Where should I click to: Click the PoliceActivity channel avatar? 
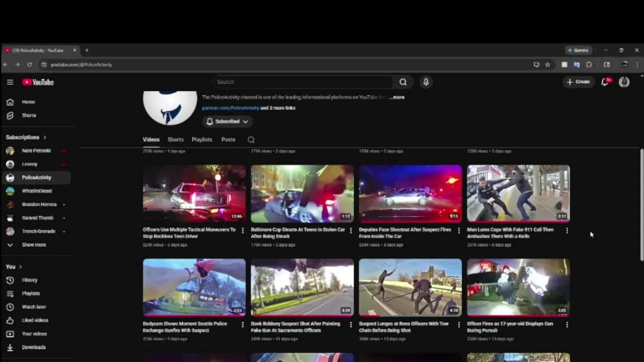coord(170,107)
